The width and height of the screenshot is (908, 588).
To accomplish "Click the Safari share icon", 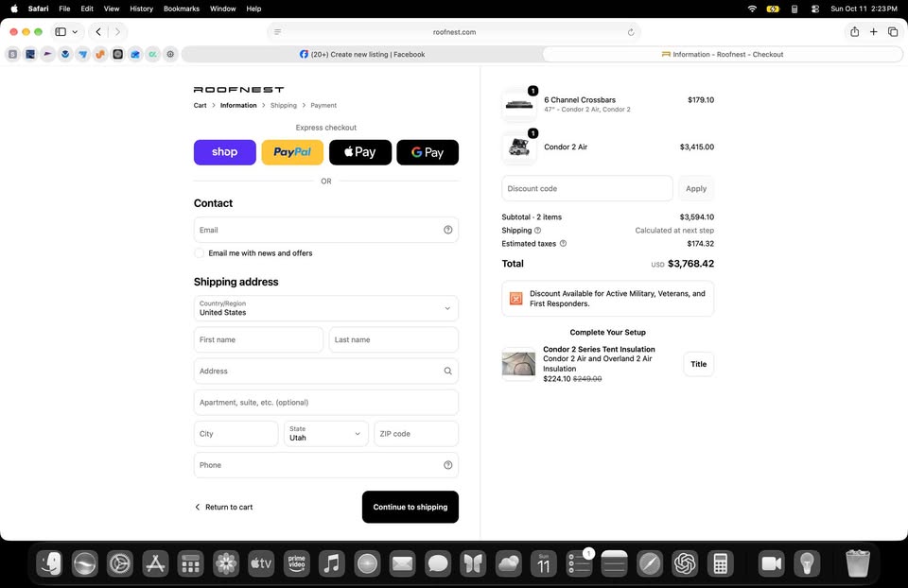I will pos(854,32).
